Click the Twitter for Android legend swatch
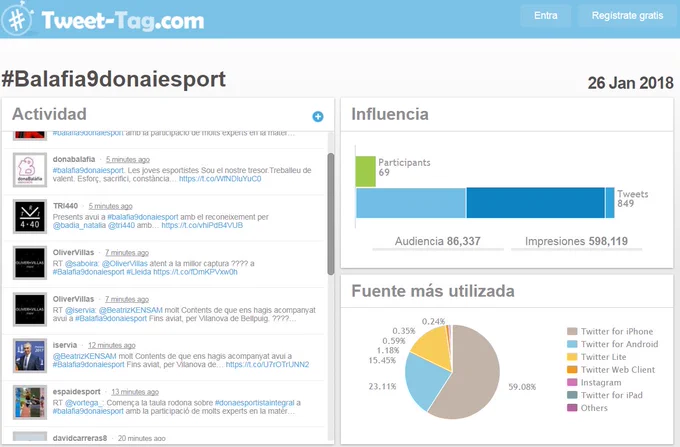The height and width of the screenshot is (447, 680). [572, 344]
